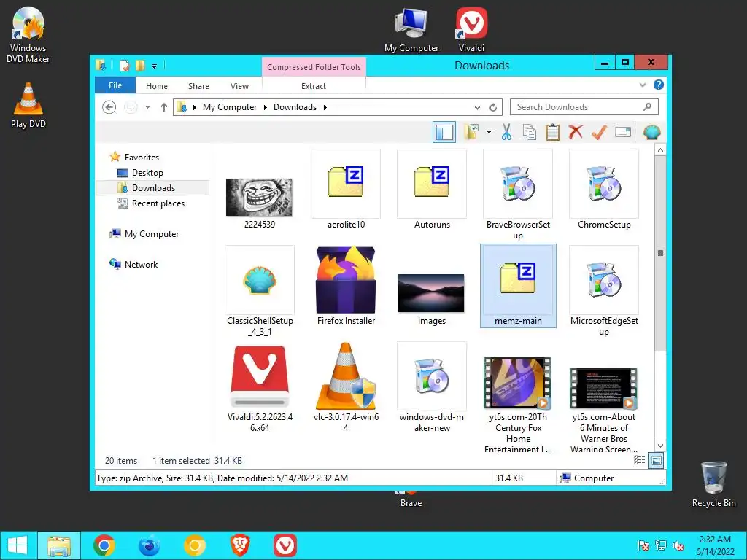Image resolution: width=747 pixels, height=560 pixels.
Task: Open the Extract ribbon tab
Action: tap(314, 86)
